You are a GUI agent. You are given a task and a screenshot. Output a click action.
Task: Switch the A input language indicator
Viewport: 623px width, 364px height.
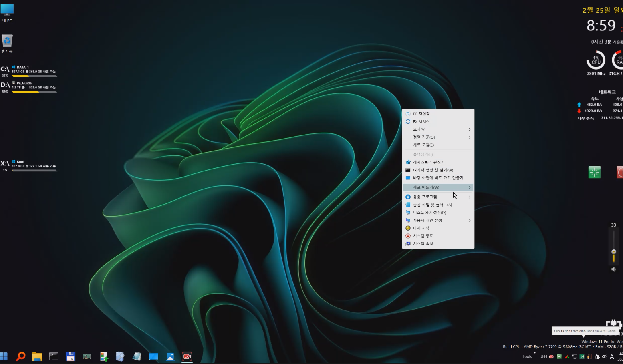(x=612, y=356)
